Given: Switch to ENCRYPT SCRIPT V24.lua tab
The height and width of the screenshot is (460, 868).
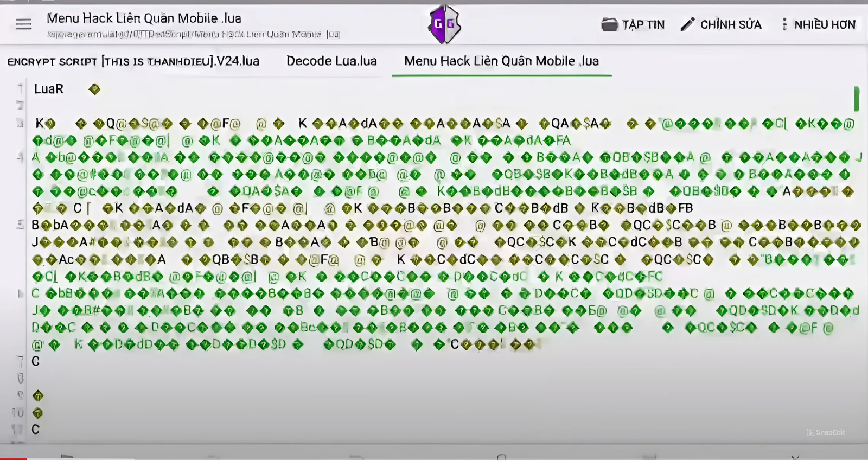Looking at the screenshot, I should coord(133,61).
